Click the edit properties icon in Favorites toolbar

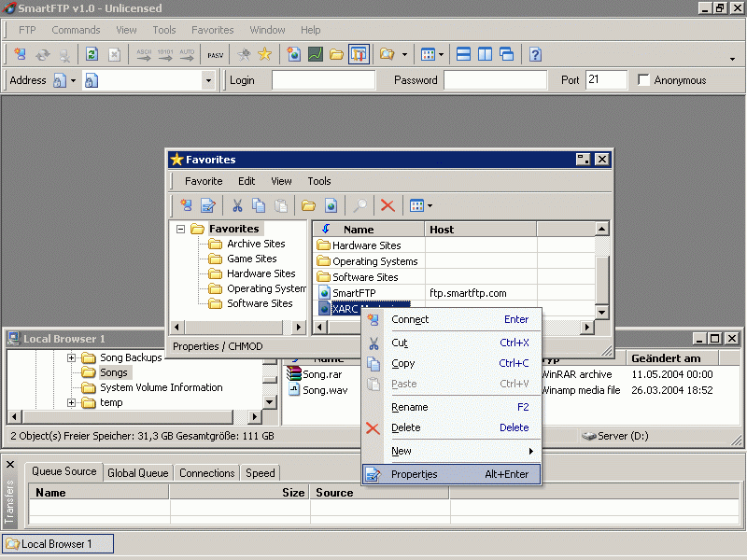coord(208,205)
